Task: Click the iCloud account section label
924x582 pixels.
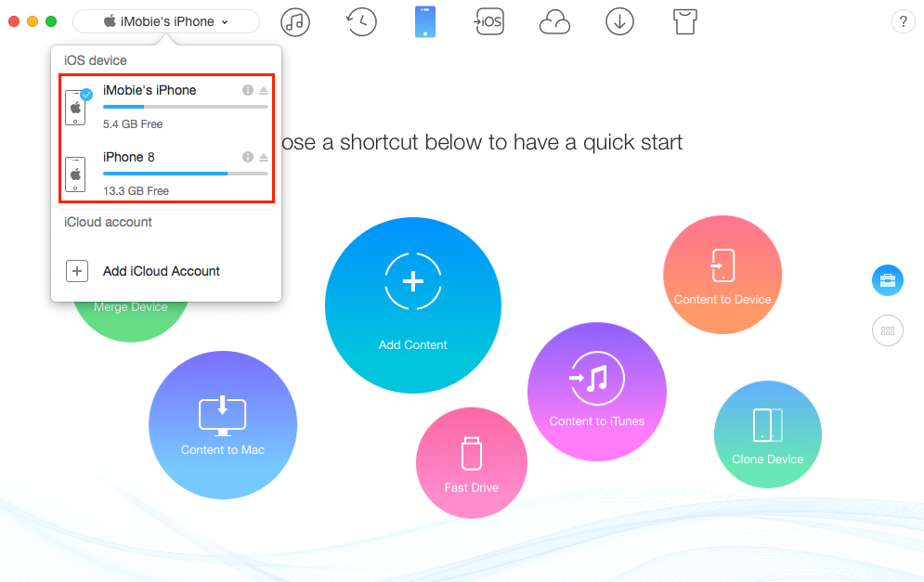Action: (108, 222)
